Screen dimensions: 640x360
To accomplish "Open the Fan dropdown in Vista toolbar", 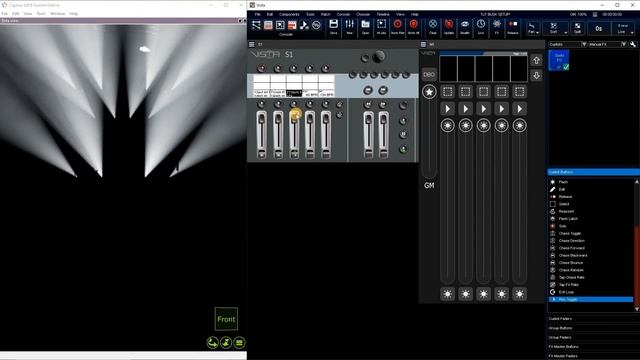I will pyautogui.click(x=533, y=28).
